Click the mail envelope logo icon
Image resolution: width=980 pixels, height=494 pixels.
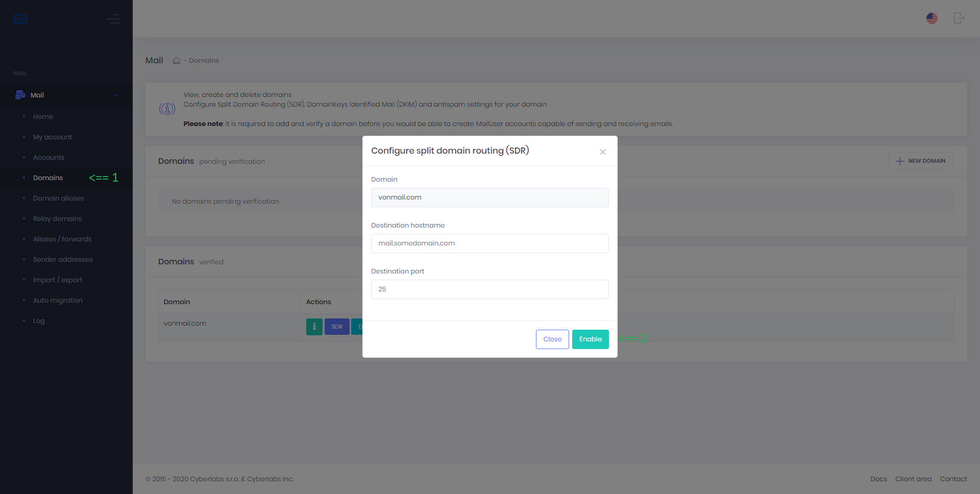point(20,19)
